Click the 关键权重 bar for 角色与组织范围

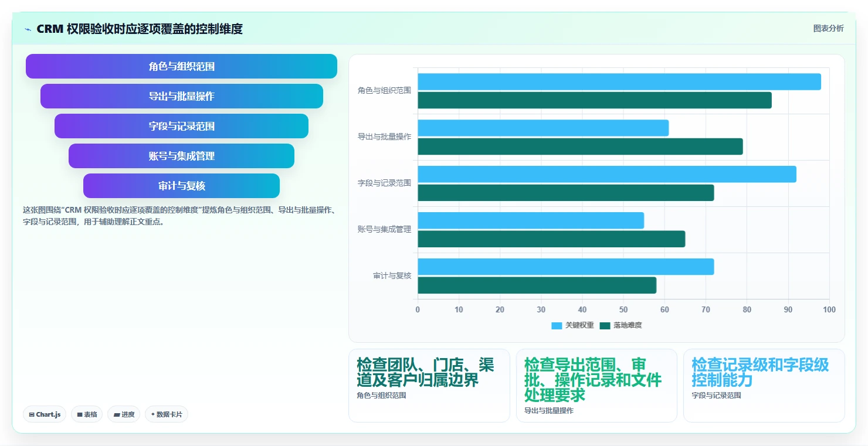(619, 81)
